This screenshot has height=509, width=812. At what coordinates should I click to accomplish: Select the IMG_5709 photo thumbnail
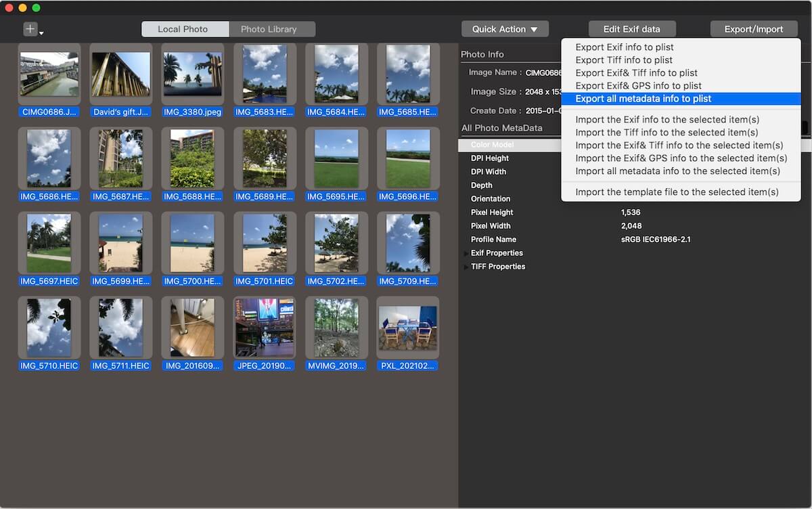tap(408, 243)
